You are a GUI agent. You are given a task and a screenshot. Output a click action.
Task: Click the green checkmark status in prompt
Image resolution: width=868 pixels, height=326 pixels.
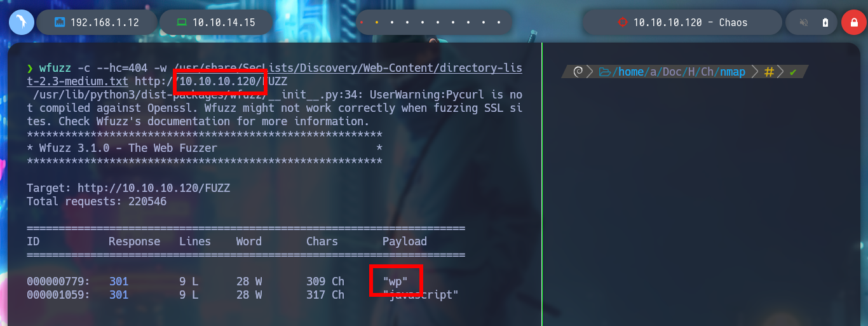(793, 72)
